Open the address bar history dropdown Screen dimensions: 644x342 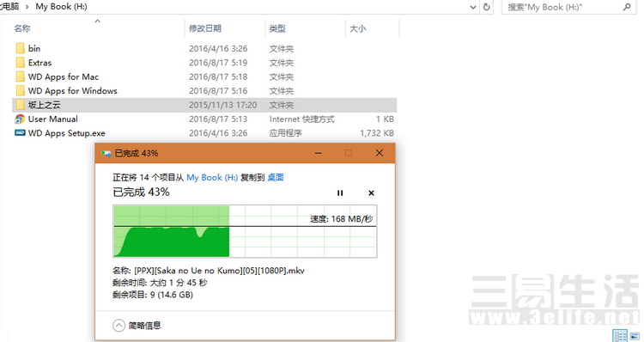tap(473, 7)
